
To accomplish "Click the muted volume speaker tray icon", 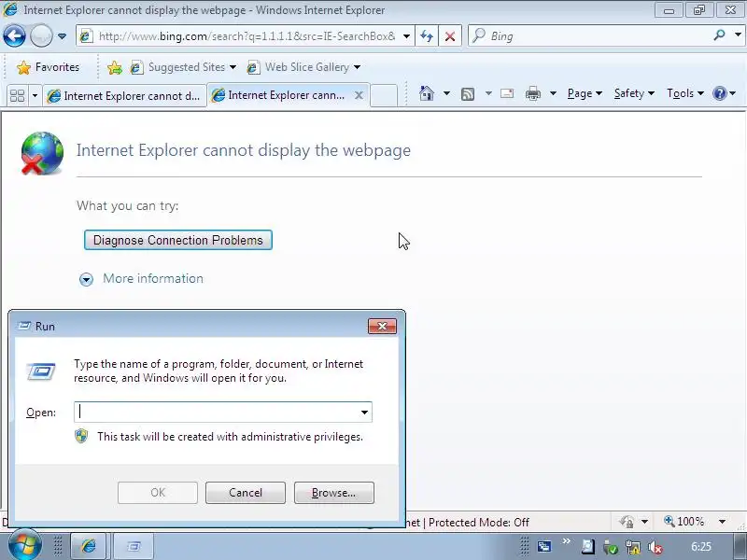I will [655, 548].
